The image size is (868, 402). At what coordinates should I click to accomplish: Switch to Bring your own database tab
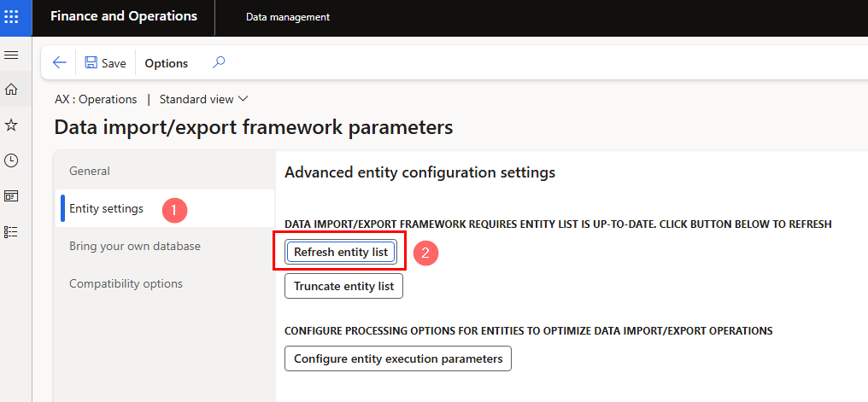pyautogui.click(x=135, y=246)
